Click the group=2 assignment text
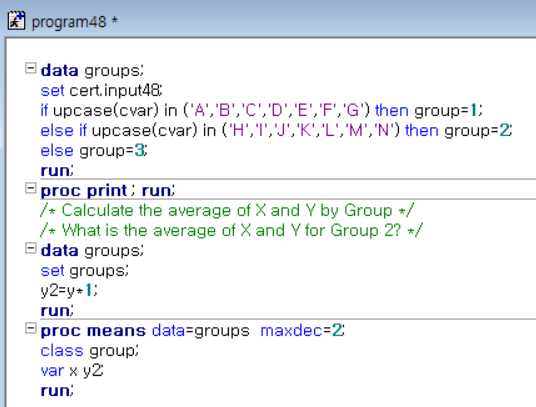The width and height of the screenshot is (536, 407). coord(478,131)
